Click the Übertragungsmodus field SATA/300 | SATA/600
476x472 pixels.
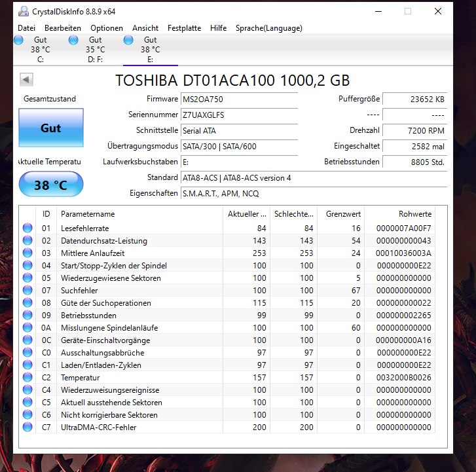point(239,147)
